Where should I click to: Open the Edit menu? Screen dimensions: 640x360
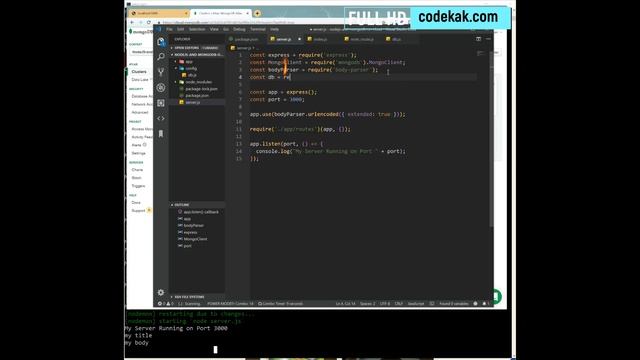pyautogui.click(x=180, y=29)
